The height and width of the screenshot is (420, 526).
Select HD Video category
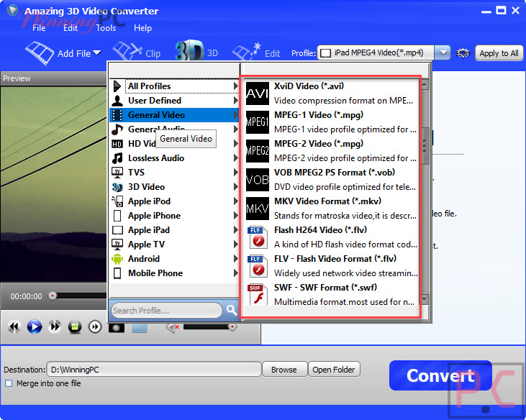[174, 143]
